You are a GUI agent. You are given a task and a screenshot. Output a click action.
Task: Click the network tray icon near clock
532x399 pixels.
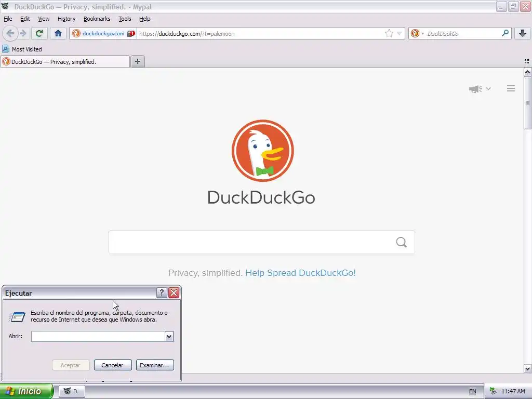tap(493, 391)
